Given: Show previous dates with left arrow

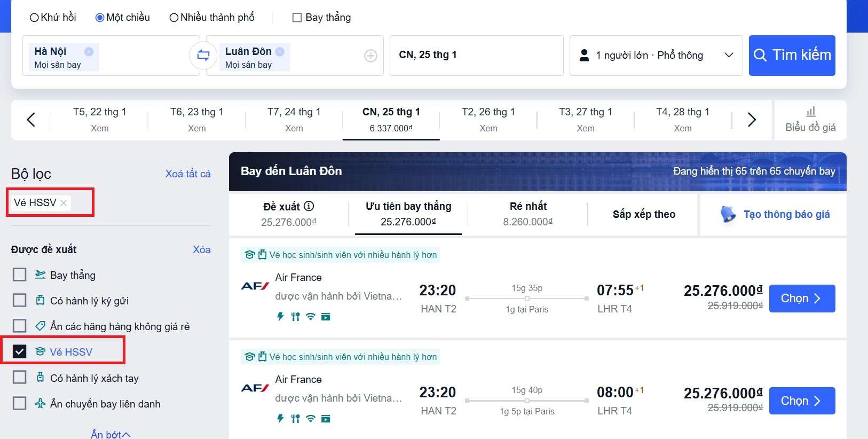Looking at the screenshot, I should coord(31,120).
